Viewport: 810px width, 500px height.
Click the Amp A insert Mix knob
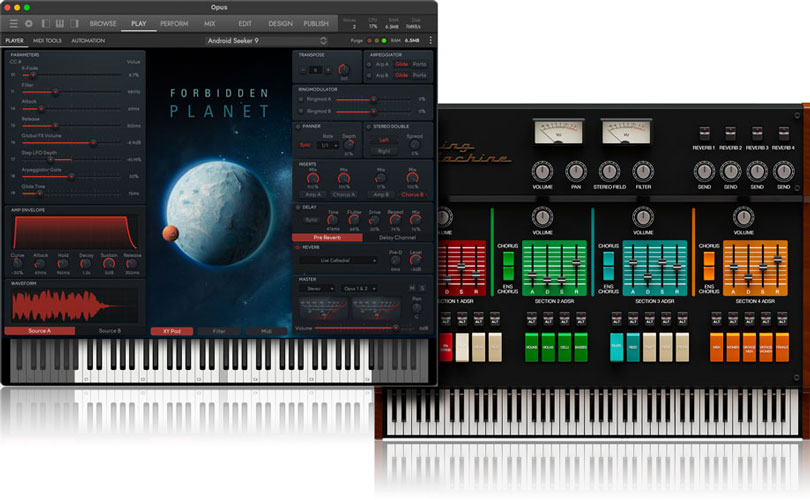(313, 179)
